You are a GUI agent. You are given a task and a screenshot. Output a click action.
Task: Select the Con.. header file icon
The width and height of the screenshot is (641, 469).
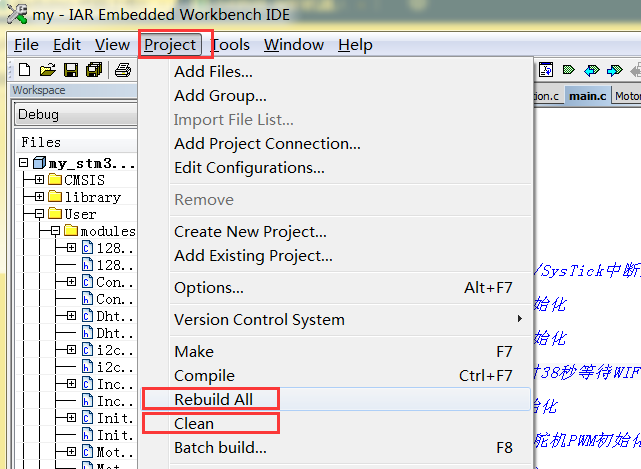tap(87, 299)
